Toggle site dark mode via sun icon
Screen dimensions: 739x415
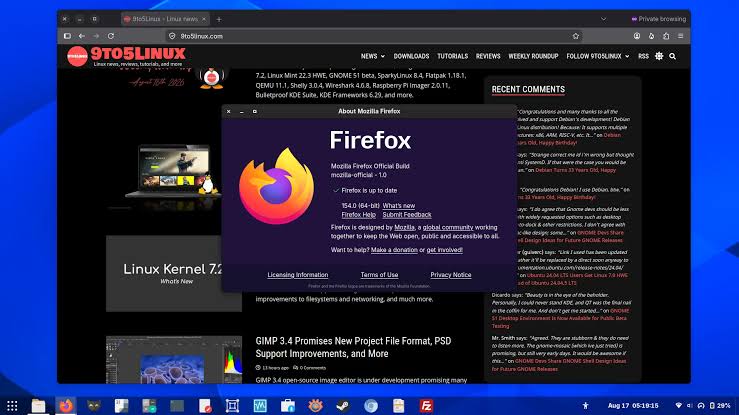point(659,56)
